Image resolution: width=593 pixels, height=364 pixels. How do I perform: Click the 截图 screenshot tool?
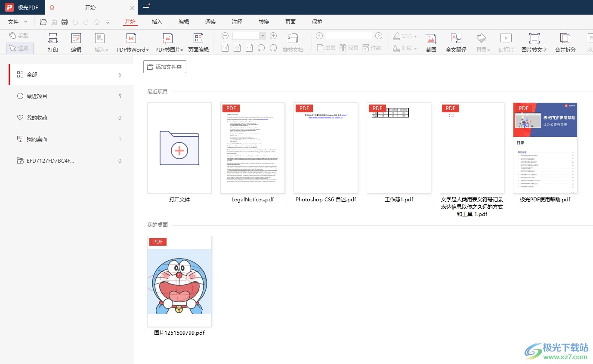[431, 43]
